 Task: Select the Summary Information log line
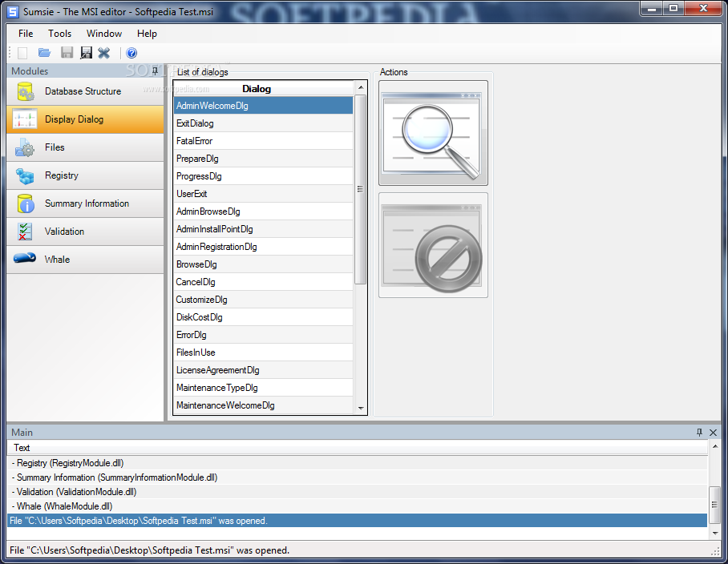tap(358, 477)
